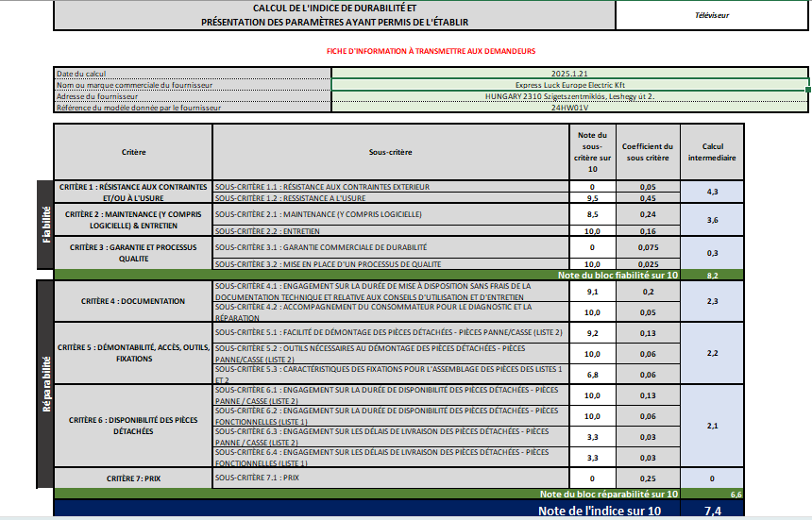Click the intermediate result 3,6 for critère 2

point(712,220)
